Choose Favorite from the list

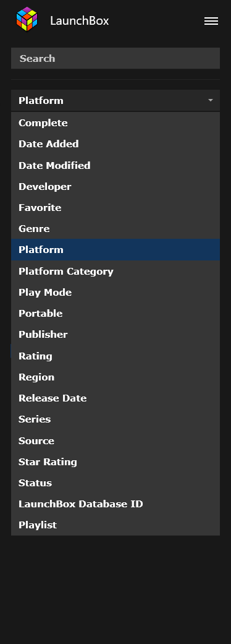point(115,208)
